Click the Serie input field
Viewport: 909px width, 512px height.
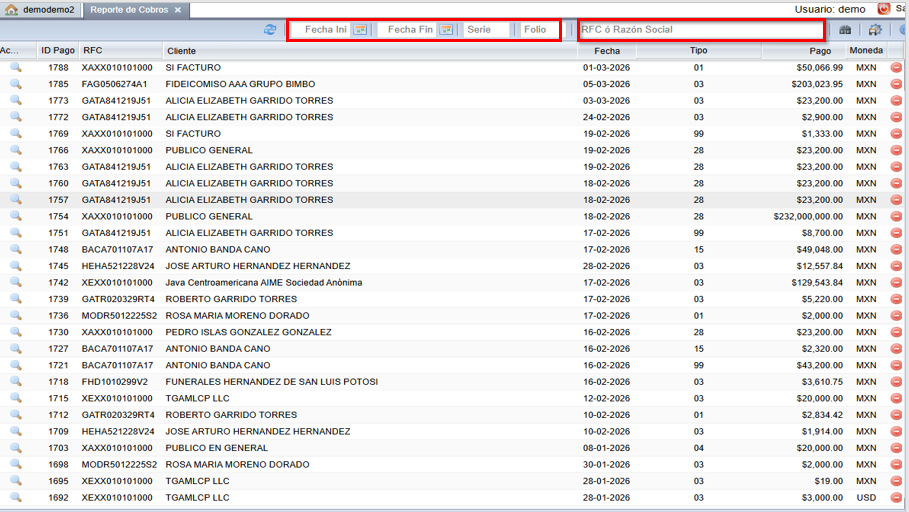click(x=487, y=30)
